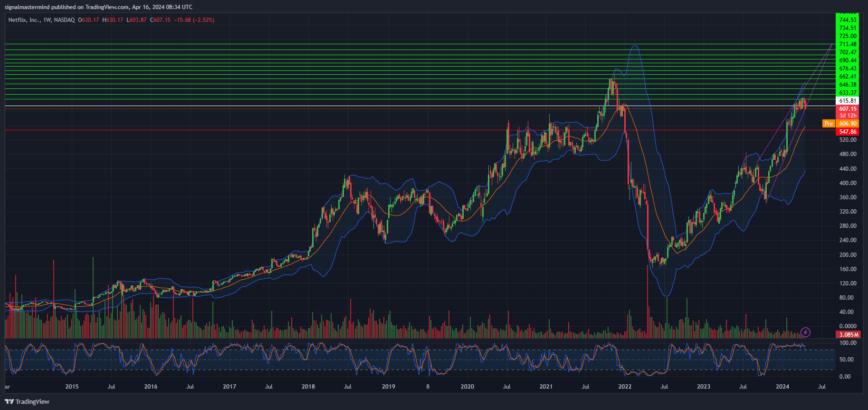
Task: Click the Jul label after 2024
Action: (822, 387)
